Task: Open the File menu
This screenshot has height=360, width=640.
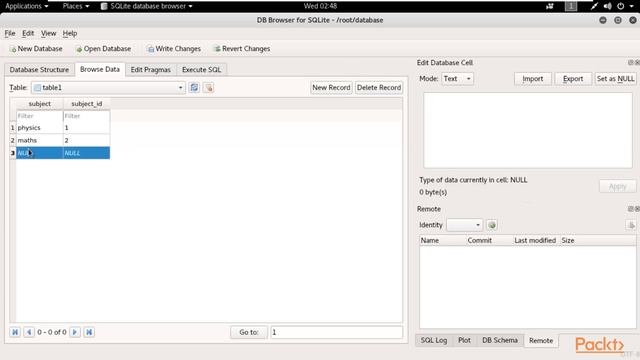Action: 10,33
